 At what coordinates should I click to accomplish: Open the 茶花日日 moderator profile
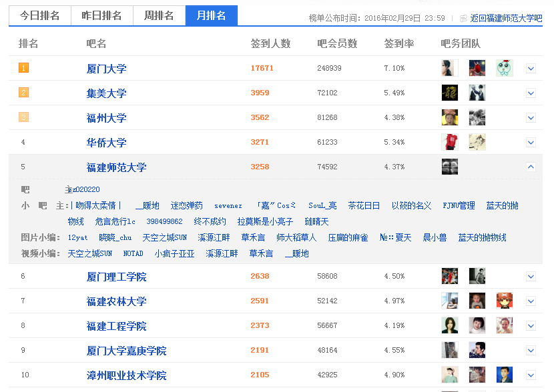364,206
